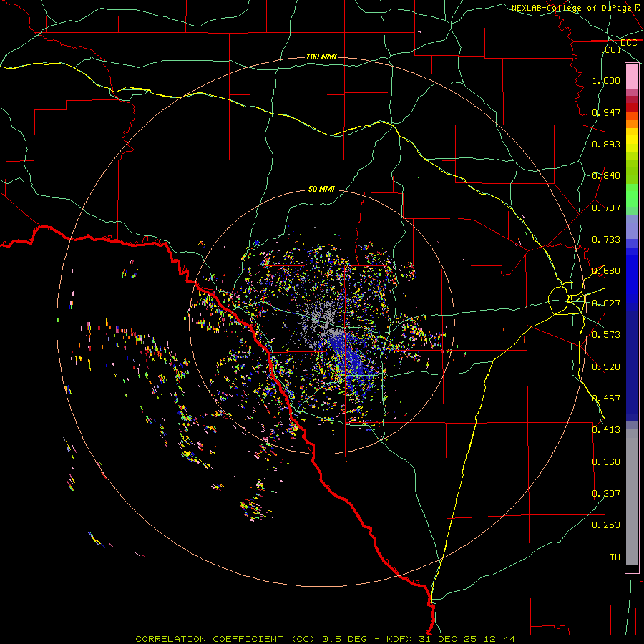Click the "CORRELATION COEFFICIENT" caption text

point(209,639)
